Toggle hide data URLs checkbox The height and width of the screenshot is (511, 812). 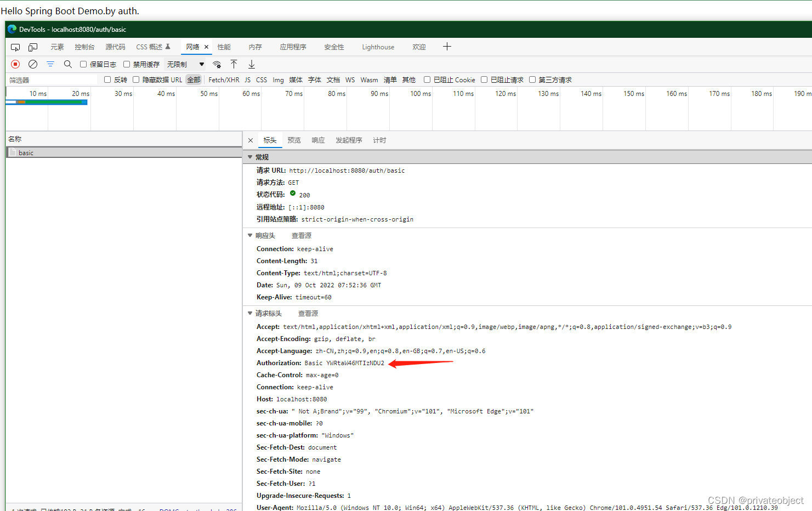pyautogui.click(x=136, y=80)
